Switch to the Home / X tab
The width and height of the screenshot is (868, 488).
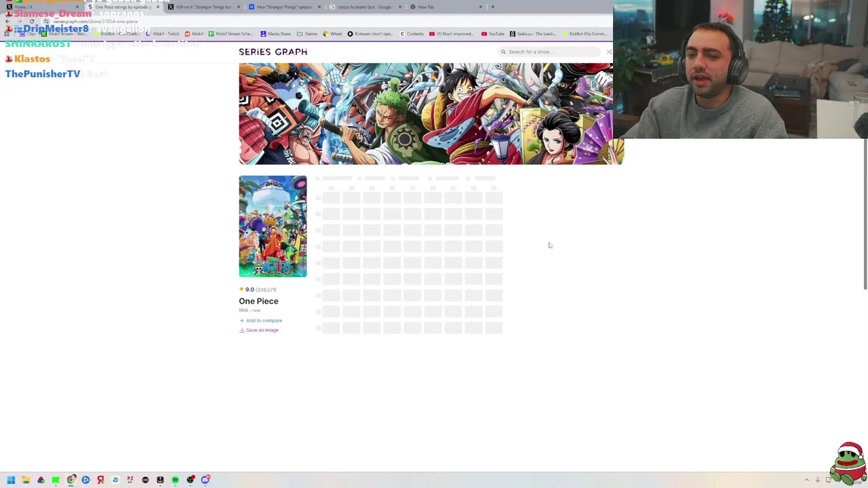pyautogui.click(x=41, y=7)
